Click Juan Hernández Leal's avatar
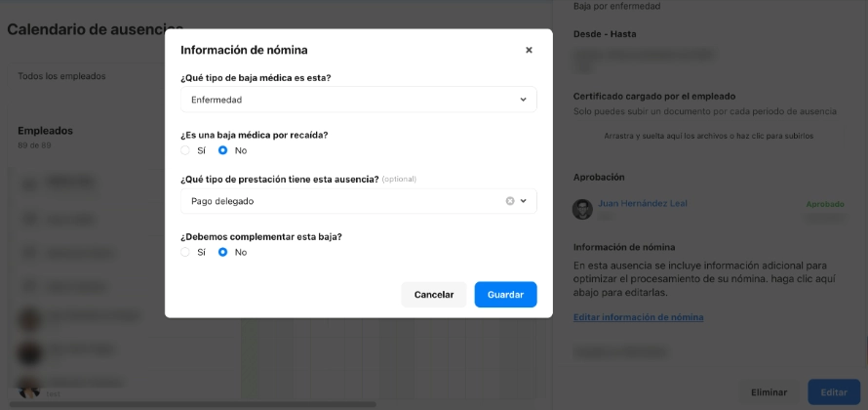 (x=582, y=210)
